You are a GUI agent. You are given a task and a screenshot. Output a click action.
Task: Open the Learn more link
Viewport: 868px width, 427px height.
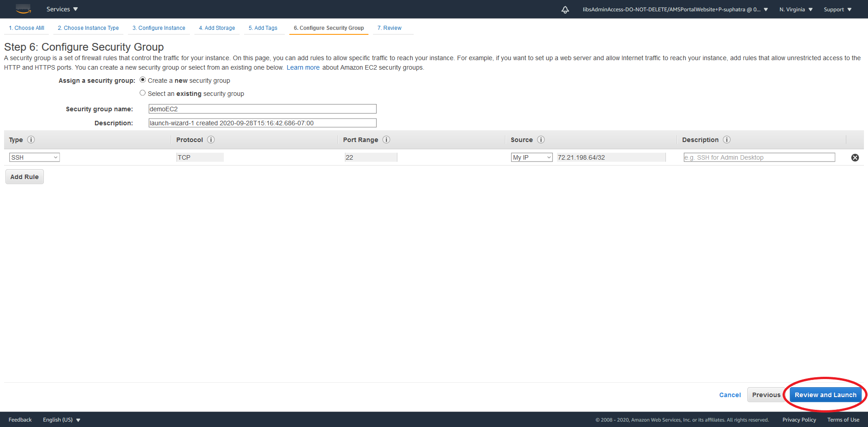coord(303,67)
